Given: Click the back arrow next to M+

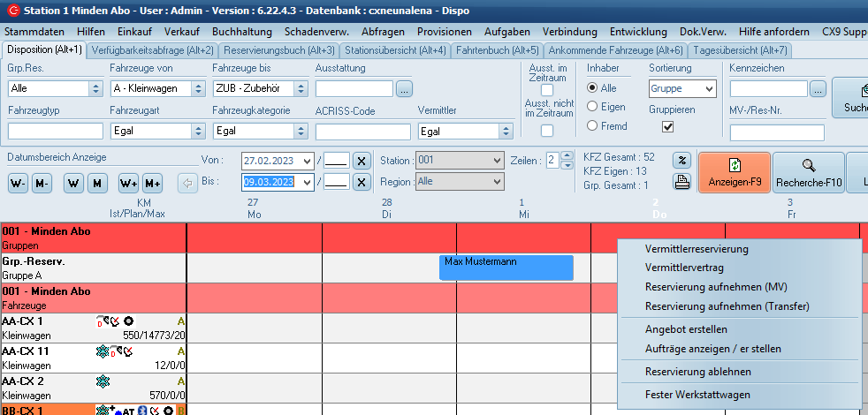Looking at the screenshot, I should click(x=187, y=183).
